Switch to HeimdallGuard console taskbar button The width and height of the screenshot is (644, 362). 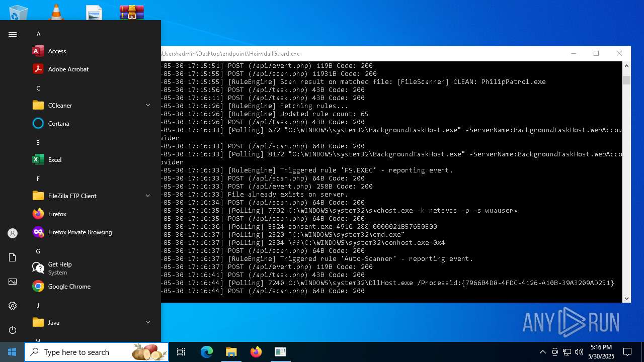(x=280, y=352)
